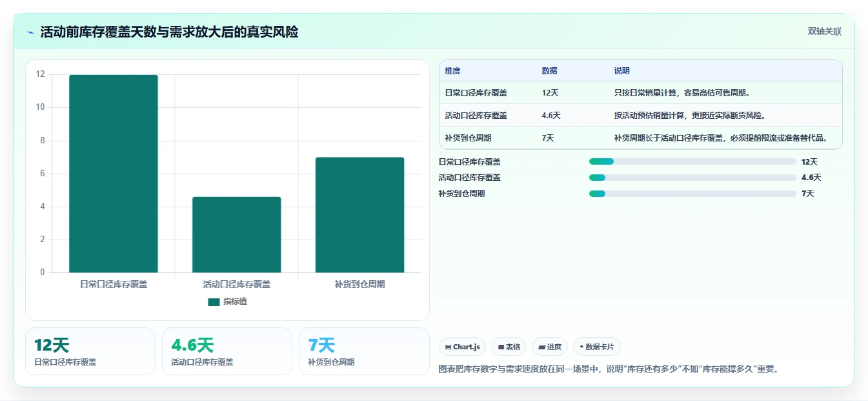This screenshot has height=401, width=868.
Task: Click y-axis tick label 12
Action: (41, 74)
